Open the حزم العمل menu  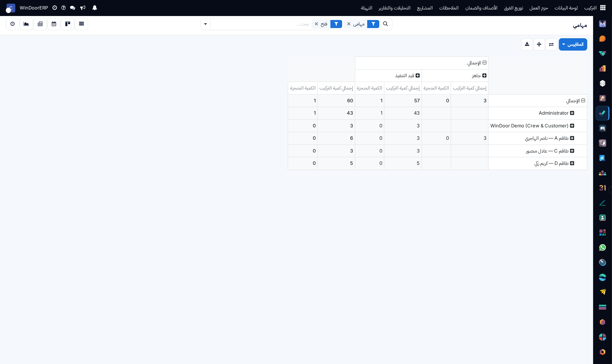(x=539, y=8)
